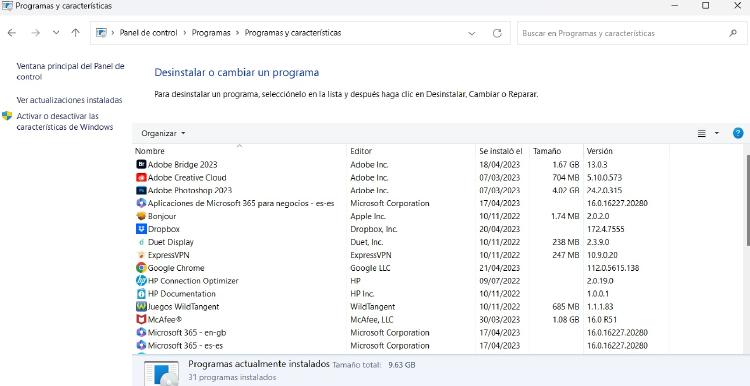Click the Juegos WildTangent icon
This screenshot has width=750, height=386.
tap(141, 307)
